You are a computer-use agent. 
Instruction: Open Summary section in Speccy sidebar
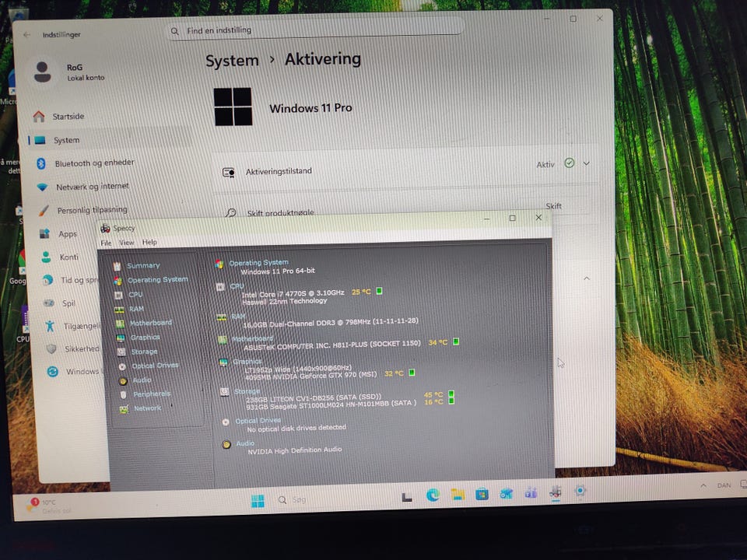(x=143, y=266)
